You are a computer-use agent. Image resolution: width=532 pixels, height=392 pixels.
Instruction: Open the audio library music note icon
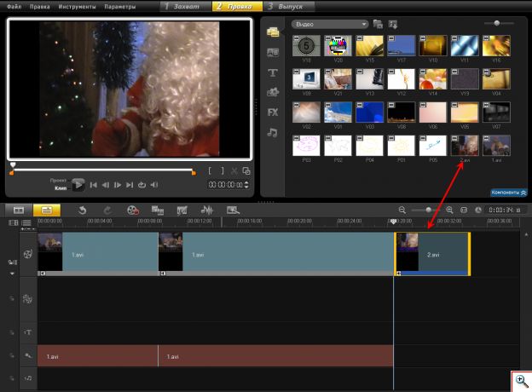tap(273, 133)
